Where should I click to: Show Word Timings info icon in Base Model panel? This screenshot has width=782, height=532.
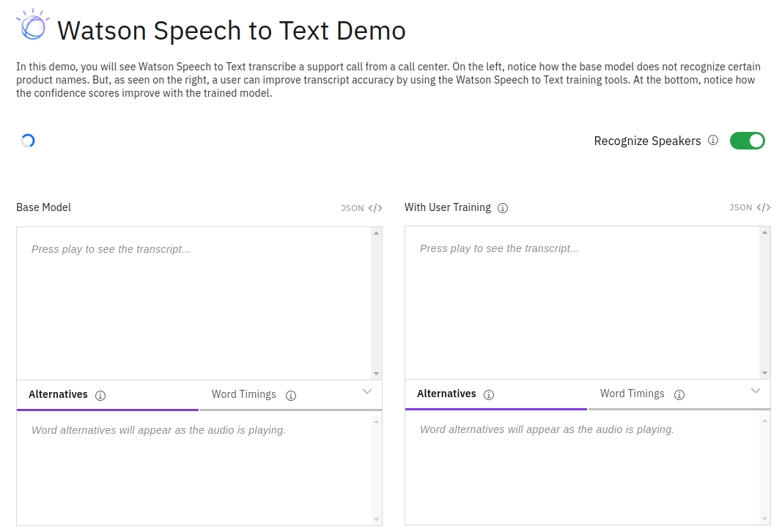tap(291, 396)
